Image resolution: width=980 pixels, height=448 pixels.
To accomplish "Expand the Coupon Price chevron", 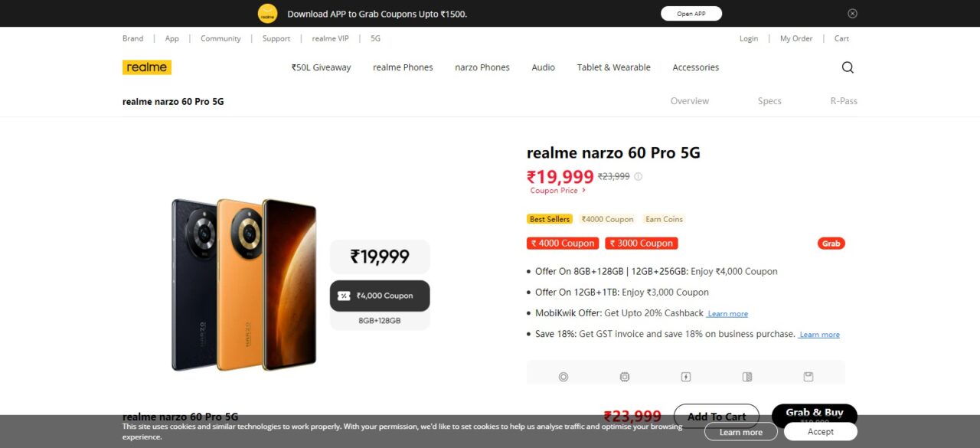I will click(x=584, y=190).
